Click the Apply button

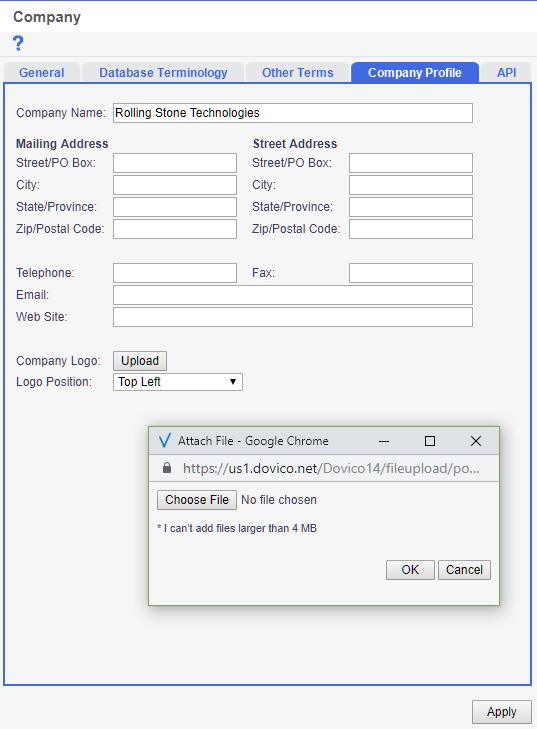502,712
